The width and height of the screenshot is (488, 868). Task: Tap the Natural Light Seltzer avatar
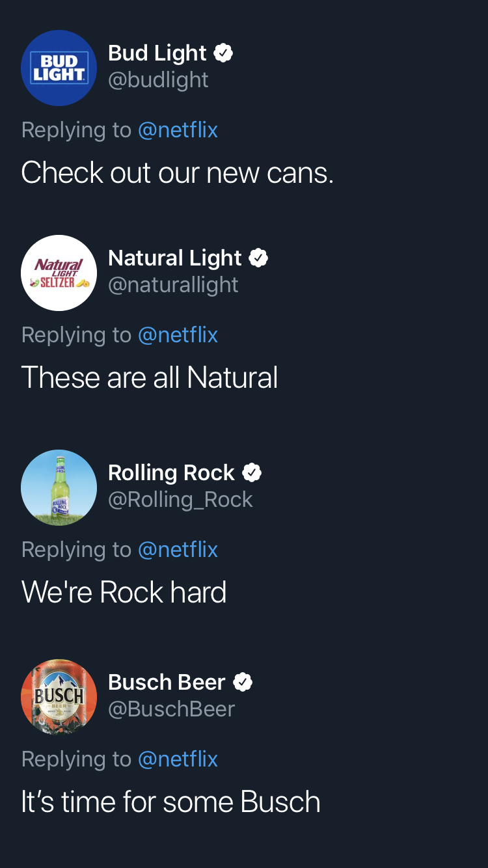click(x=59, y=273)
